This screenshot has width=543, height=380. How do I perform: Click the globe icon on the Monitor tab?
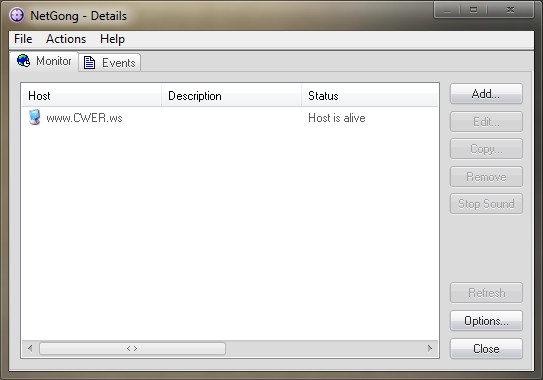coord(24,61)
